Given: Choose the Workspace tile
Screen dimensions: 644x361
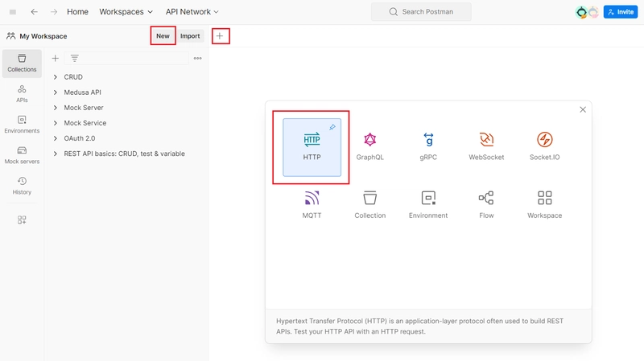Looking at the screenshot, I should pos(545,205).
